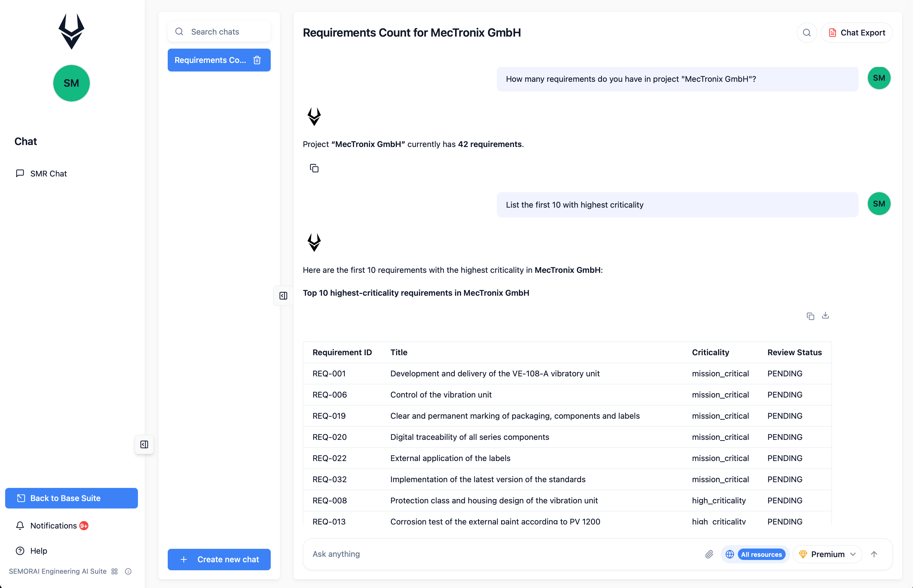Click the globe resources icon

tap(730, 554)
